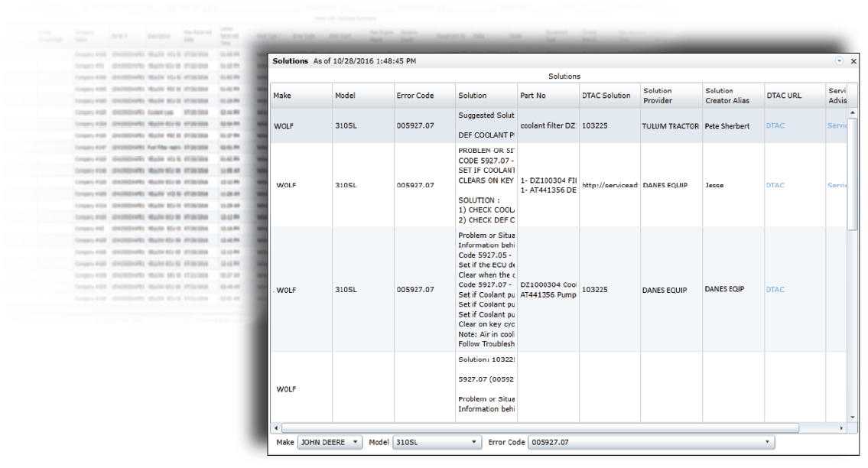The image size is (868, 468).
Task: Click the horizontal scrollbar left arrow
Action: click(276, 427)
